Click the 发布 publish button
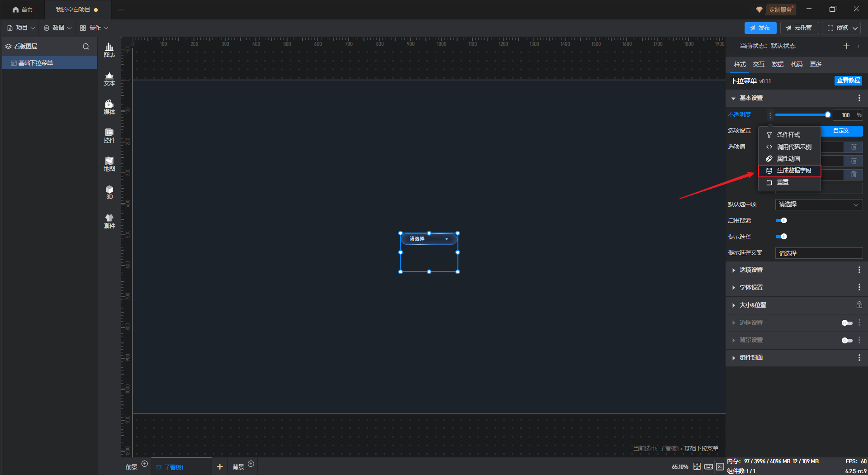Image resolution: width=868 pixels, height=475 pixels. point(760,28)
